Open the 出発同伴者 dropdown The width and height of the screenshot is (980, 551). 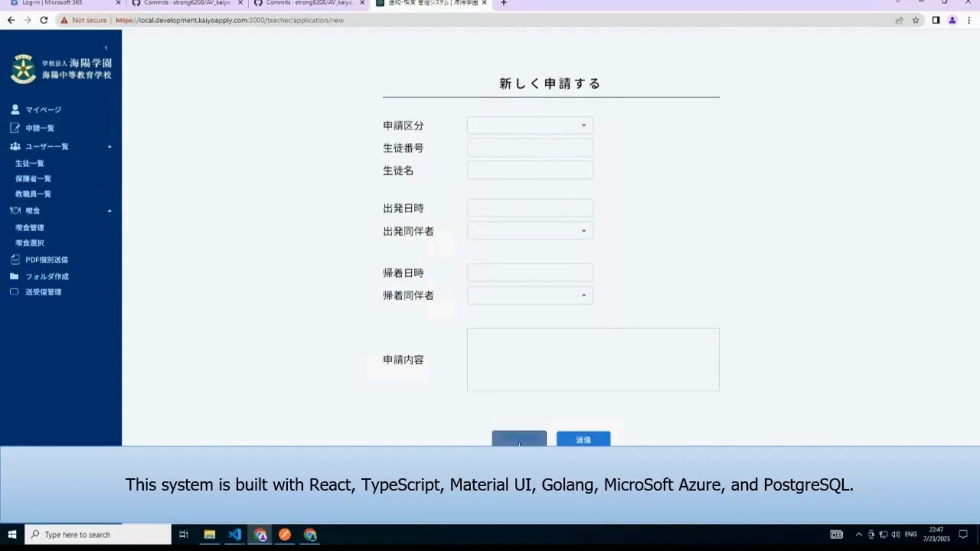click(530, 231)
